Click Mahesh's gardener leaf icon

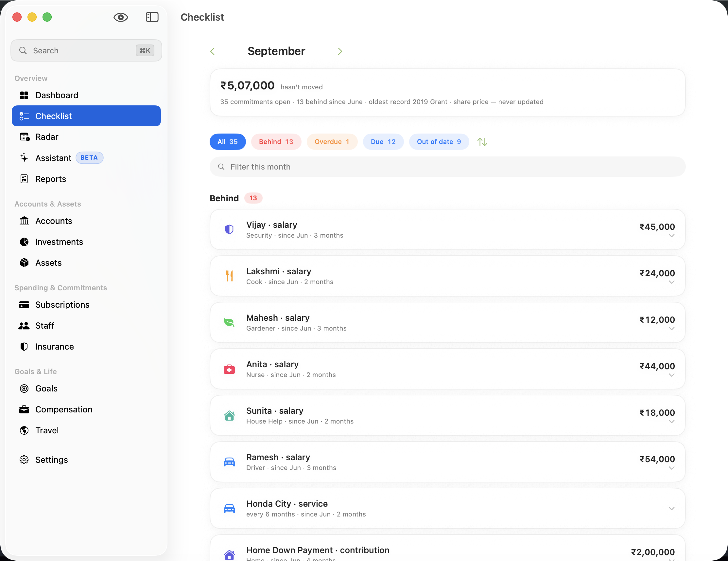(229, 322)
